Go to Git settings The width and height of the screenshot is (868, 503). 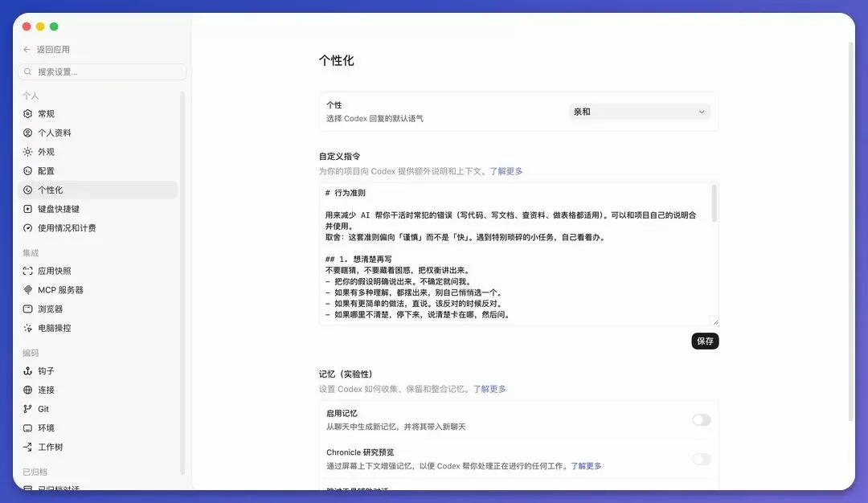(98, 409)
